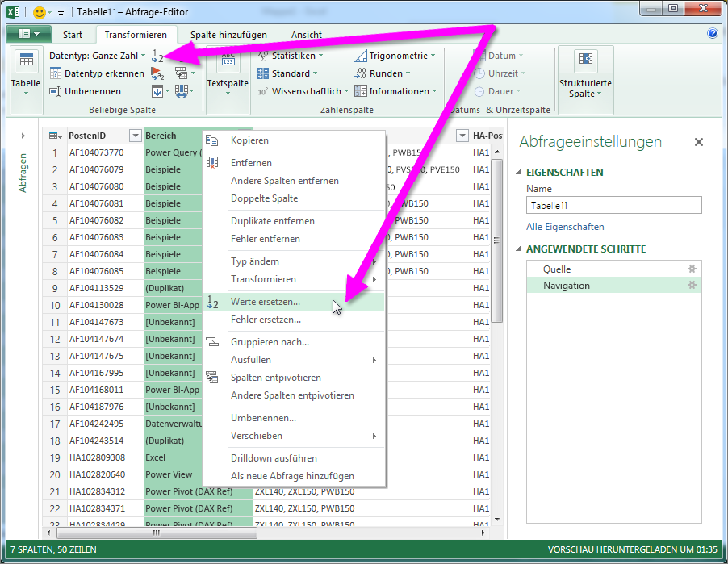
Task: Open the Textspalte ribbon button
Action: (x=228, y=79)
